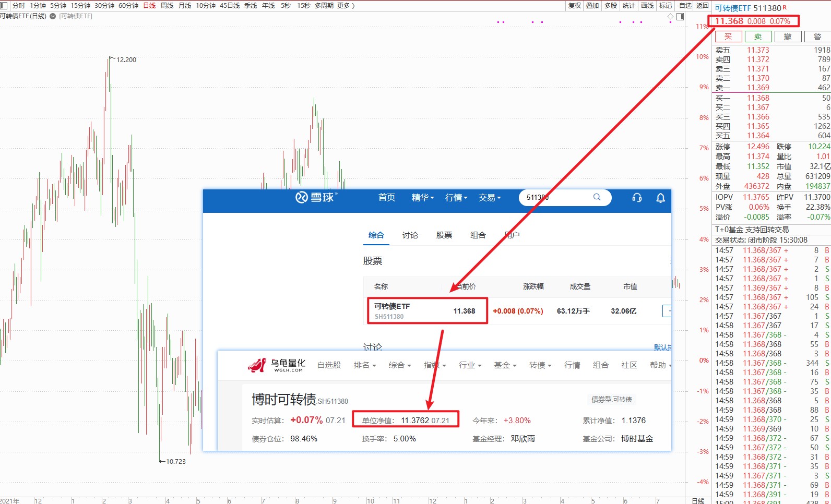Open 社区 in Wugui Quant nav
The width and height of the screenshot is (831, 504).
(x=630, y=365)
